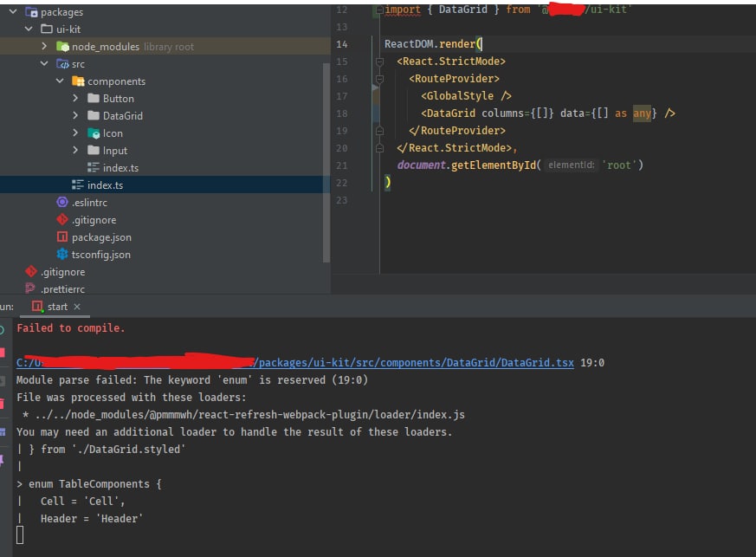This screenshot has height=557, width=756.
Task: Click the selected src index.ts file icon
Action: (78, 185)
